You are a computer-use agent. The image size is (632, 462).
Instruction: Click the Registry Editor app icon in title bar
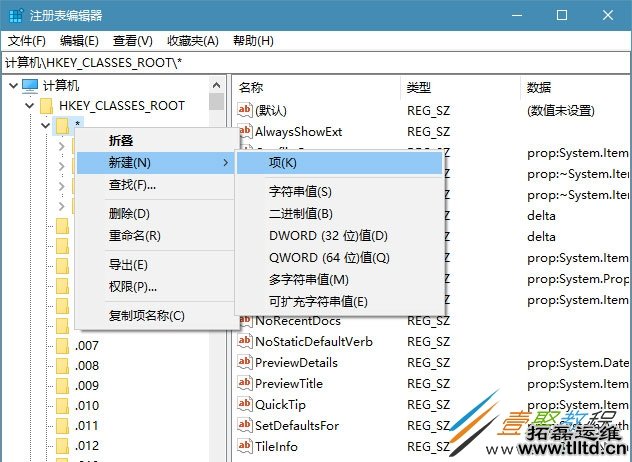click(x=15, y=16)
